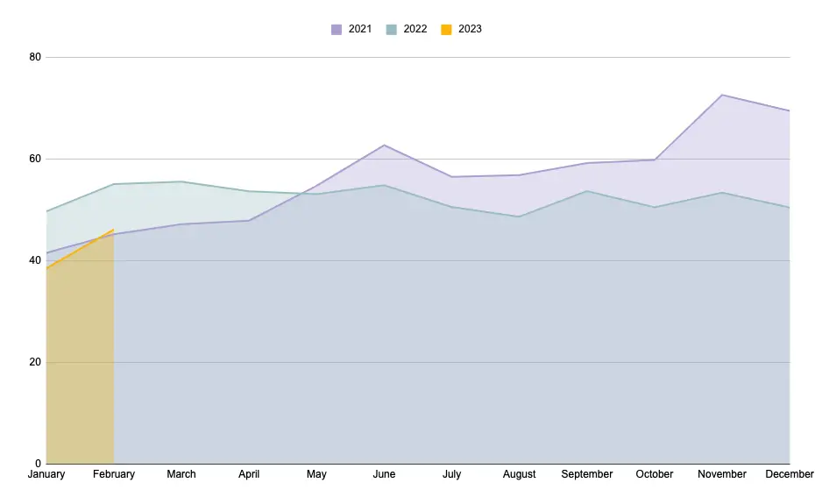Click the 80 value on y-axis
The width and height of the screenshot is (815, 504).
pyautogui.click(x=35, y=57)
